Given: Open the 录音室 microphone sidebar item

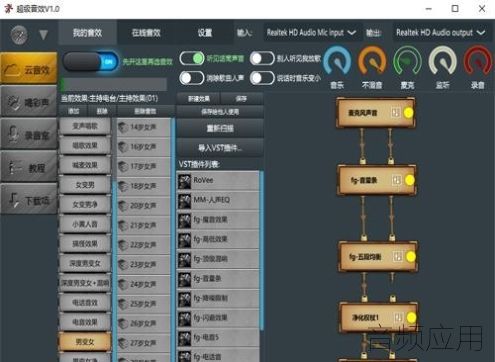Looking at the screenshot, I should [x=29, y=134].
